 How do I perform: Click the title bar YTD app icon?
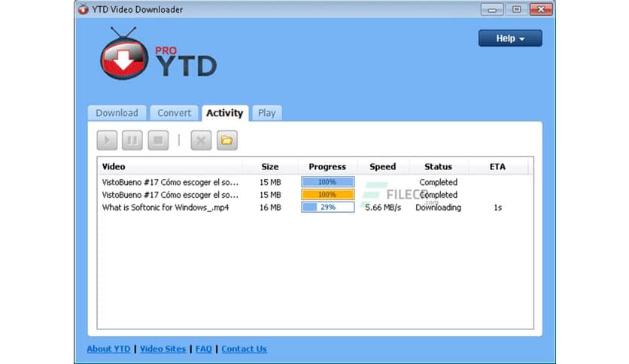(84, 9)
